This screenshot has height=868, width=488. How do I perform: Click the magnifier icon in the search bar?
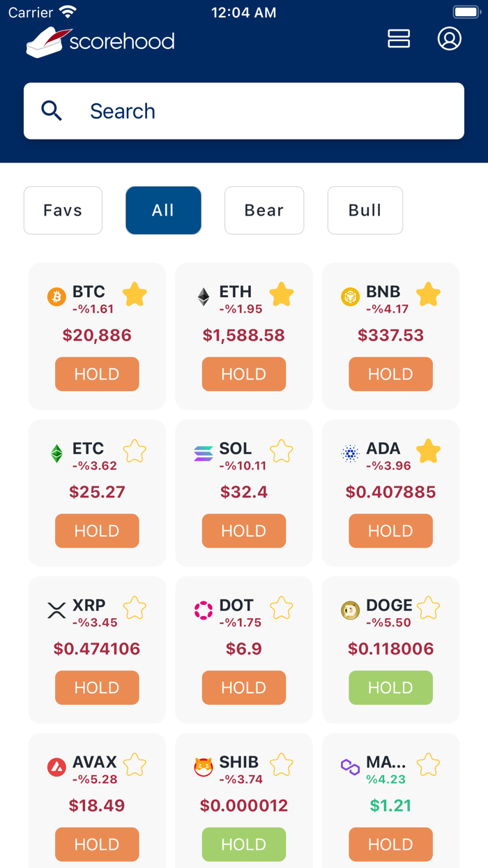[52, 111]
